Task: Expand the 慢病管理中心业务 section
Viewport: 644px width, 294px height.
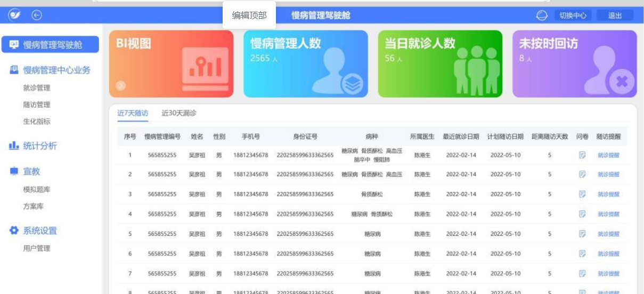Action: point(56,70)
